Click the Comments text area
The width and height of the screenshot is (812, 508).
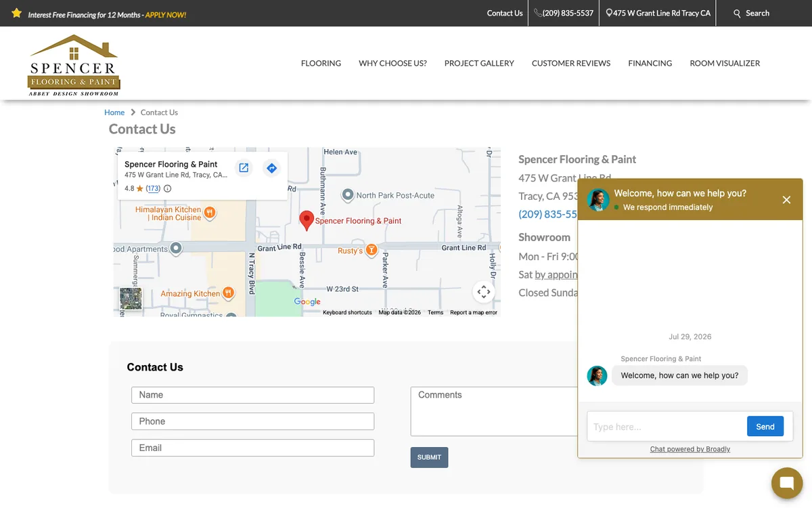coord(494,411)
